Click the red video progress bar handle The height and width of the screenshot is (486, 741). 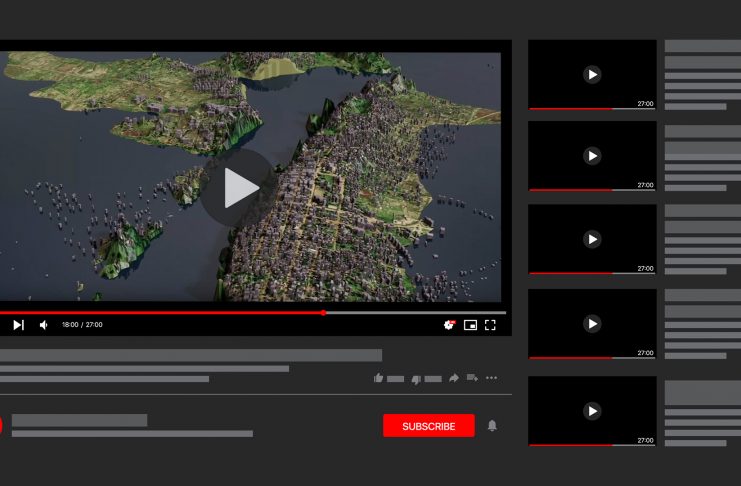[324, 312]
